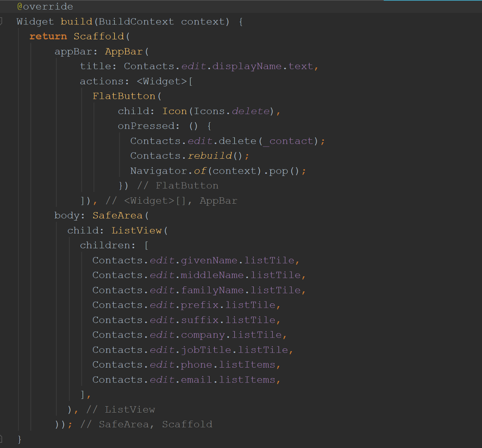This screenshot has width=482, height=448.
Task: Click the // ListView closing comment
Action: (121, 410)
